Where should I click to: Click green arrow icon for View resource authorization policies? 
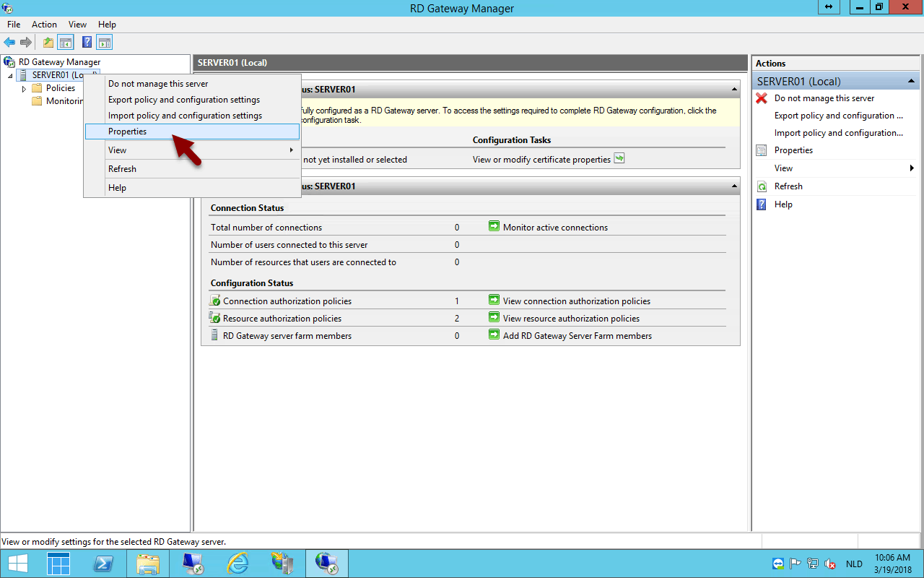(494, 317)
